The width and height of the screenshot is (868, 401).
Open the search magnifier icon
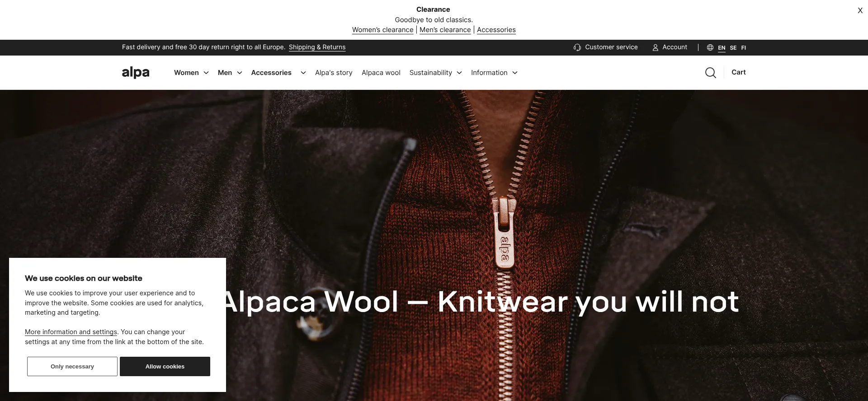[x=710, y=73]
